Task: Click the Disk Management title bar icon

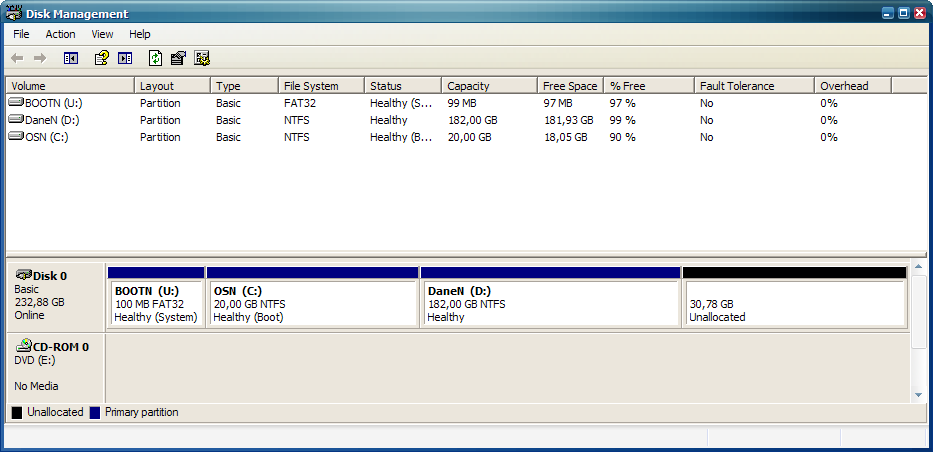Action: pyautogui.click(x=14, y=13)
